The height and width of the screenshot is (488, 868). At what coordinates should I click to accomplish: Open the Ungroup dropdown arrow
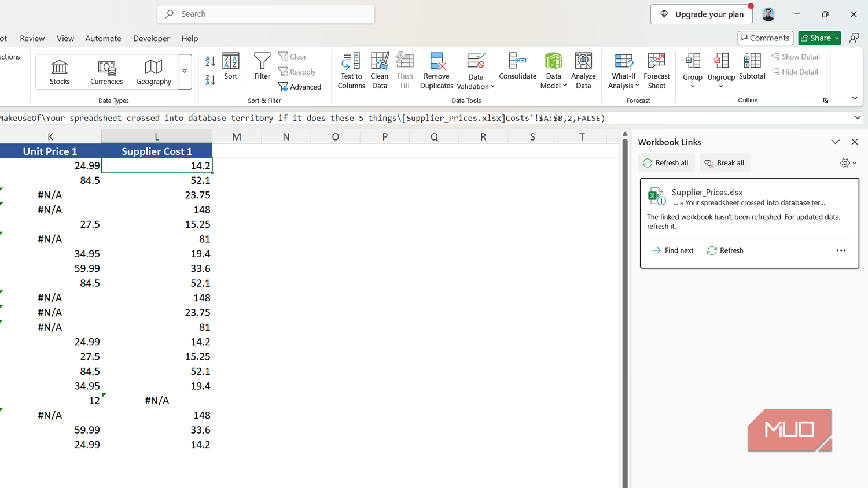tap(721, 86)
